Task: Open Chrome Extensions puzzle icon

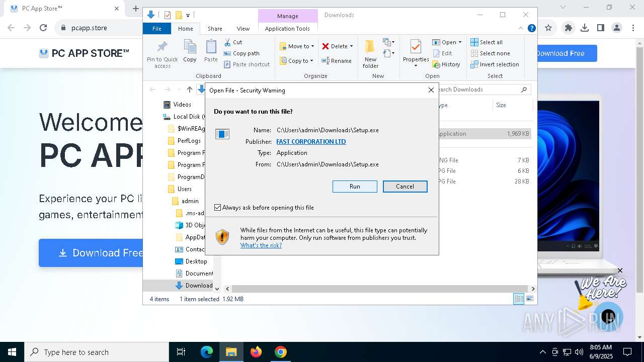Action: pyautogui.click(x=569, y=28)
